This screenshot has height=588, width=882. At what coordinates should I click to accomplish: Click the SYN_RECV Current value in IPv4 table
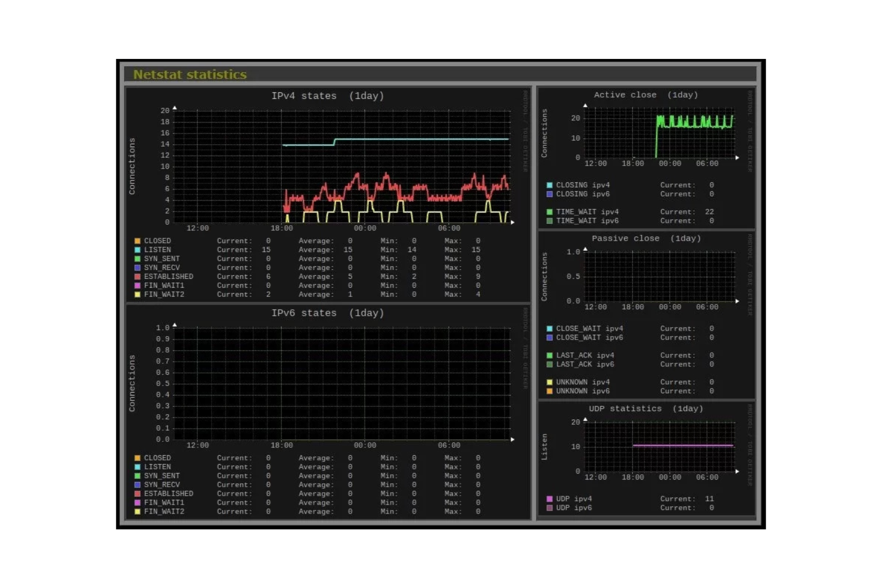pos(267,267)
